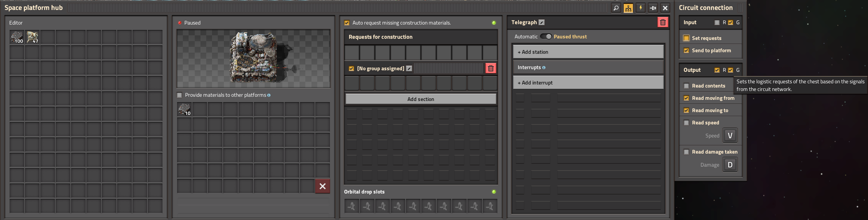Open the Damage signal D selector
The image size is (868, 220).
click(x=730, y=165)
